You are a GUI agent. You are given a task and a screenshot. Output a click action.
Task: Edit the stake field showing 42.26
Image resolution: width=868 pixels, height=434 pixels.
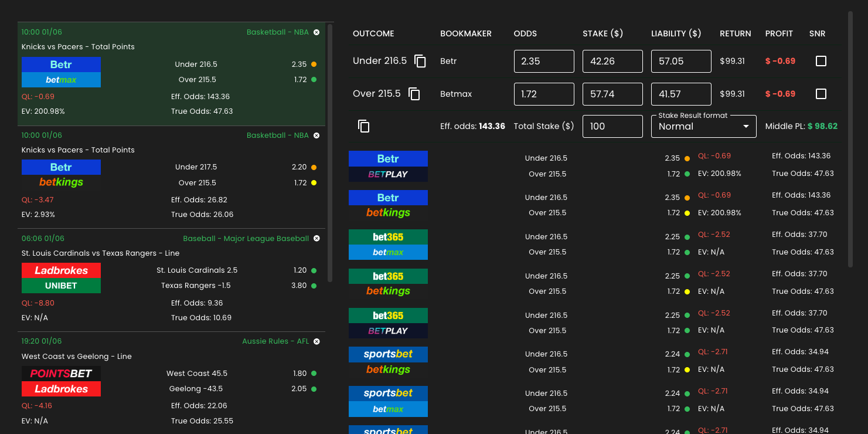pos(612,61)
